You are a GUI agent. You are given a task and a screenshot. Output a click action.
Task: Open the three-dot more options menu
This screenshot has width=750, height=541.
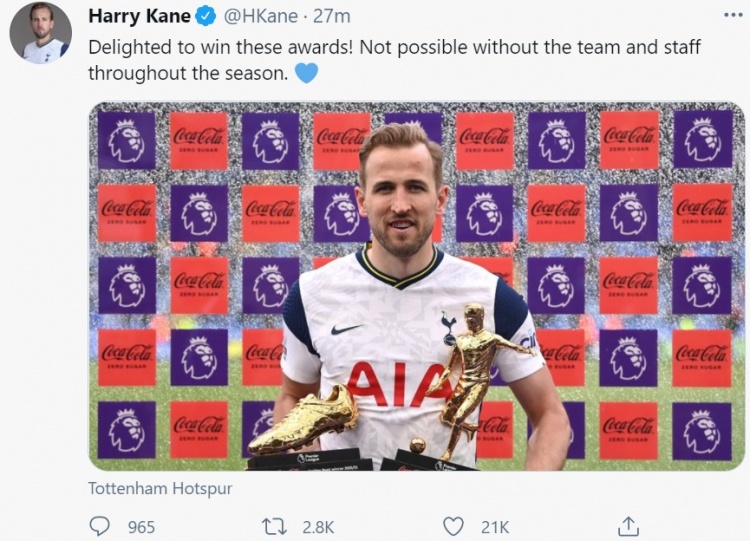click(733, 15)
